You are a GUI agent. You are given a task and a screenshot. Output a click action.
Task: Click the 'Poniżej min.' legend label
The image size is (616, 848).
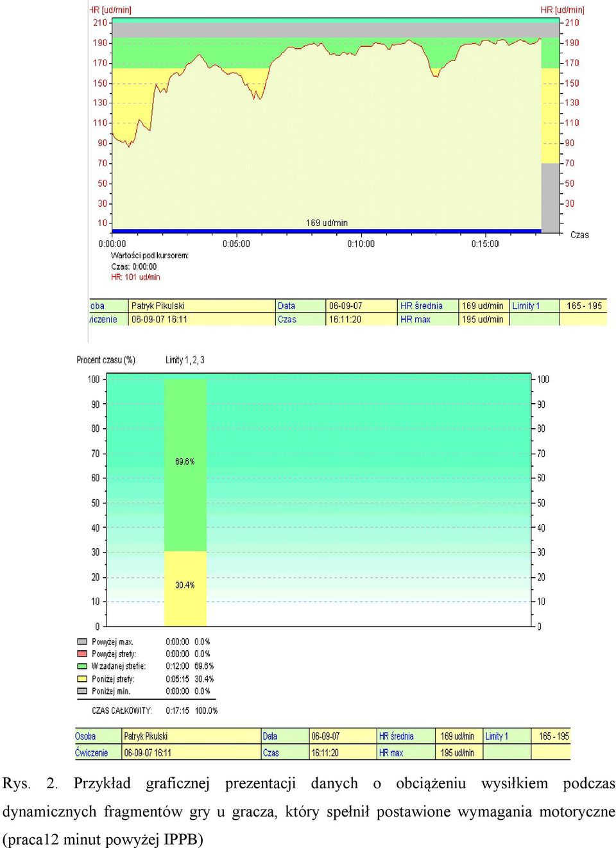(x=111, y=691)
